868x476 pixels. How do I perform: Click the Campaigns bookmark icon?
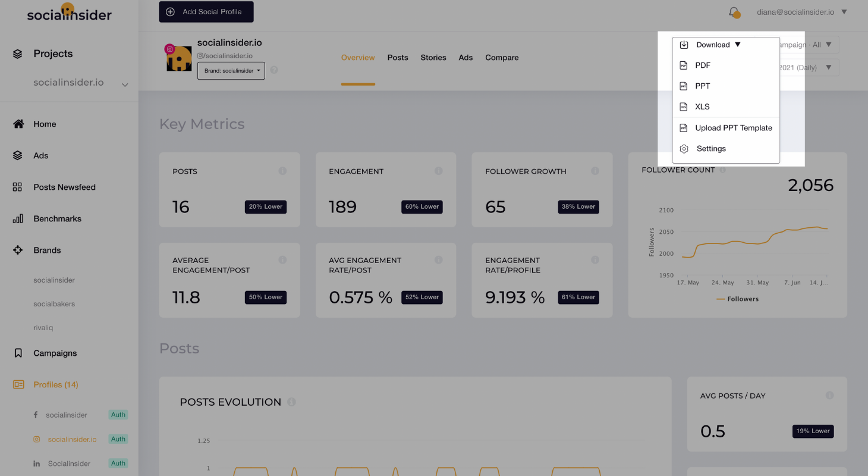click(x=18, y=353)
